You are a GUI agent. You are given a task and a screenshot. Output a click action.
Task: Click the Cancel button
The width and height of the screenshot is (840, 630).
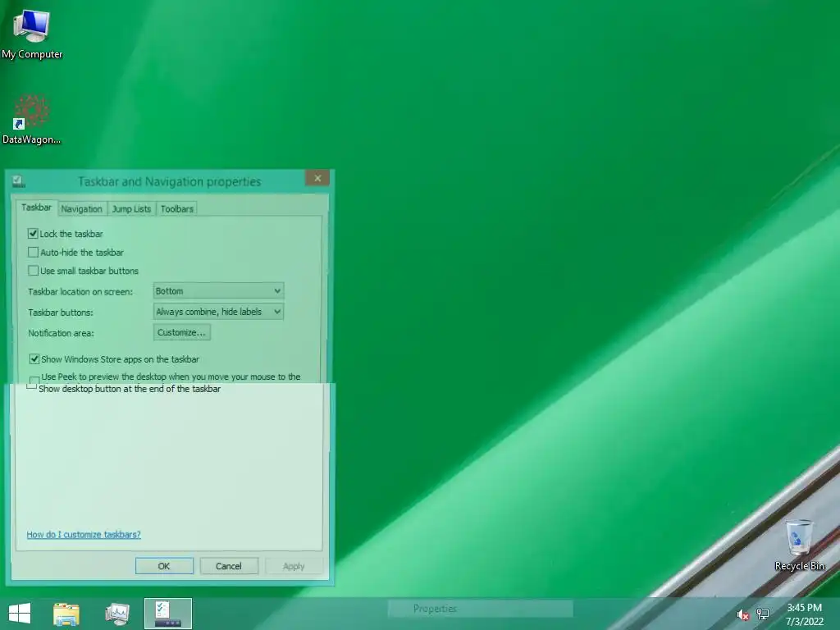(x=229, y=566)
